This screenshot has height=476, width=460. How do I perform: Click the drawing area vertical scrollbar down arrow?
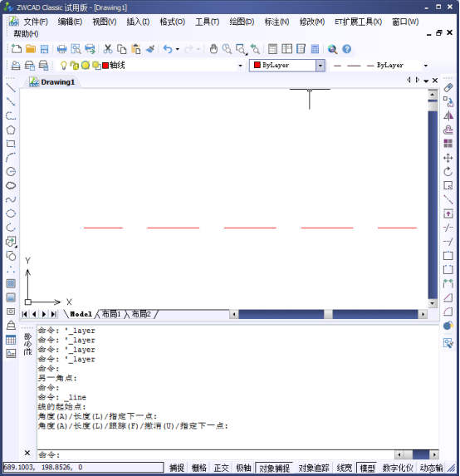[x=433, y=303]
